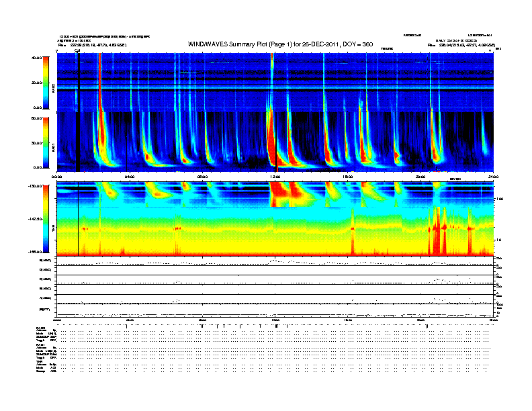532x411 pixels.
Task: Click the black calibration gap in RAD2 spectrogram
Action: click(78, 83)
